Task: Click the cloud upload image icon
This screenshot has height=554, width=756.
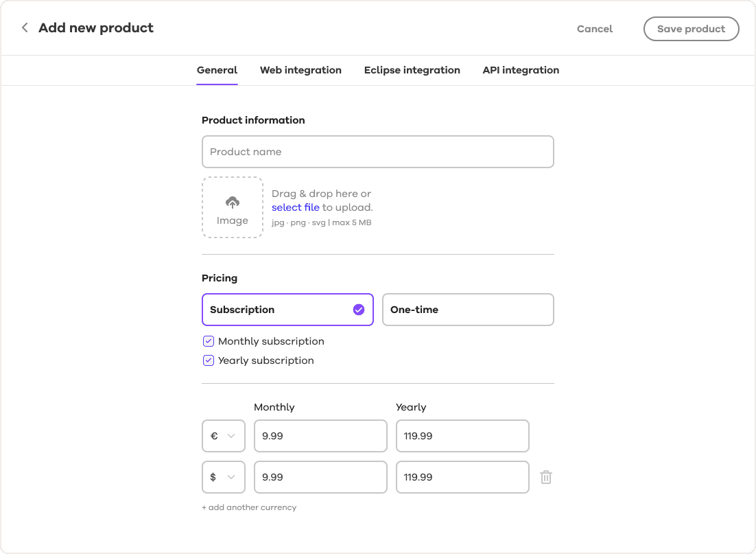Action: tap(233, 203)
